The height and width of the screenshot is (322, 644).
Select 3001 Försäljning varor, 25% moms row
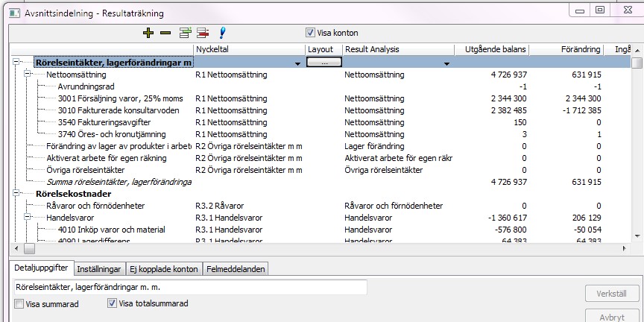(120, 98)
